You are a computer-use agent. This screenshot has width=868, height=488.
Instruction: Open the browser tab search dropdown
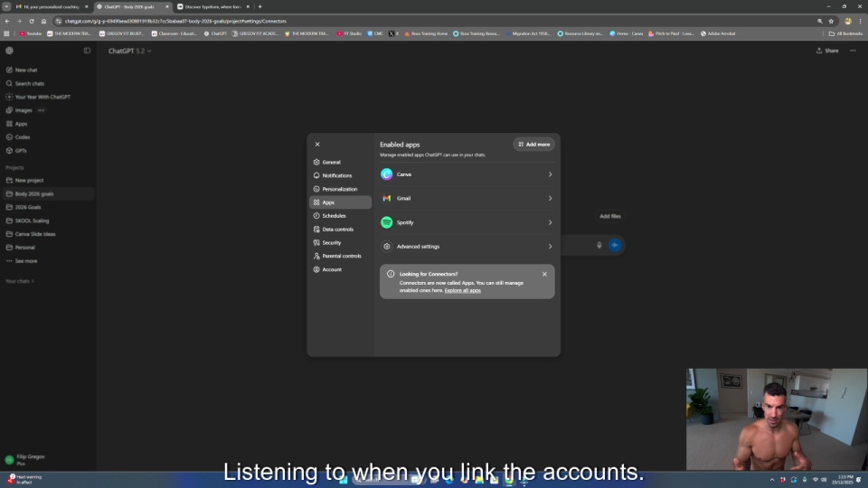(x=6, y=6)
